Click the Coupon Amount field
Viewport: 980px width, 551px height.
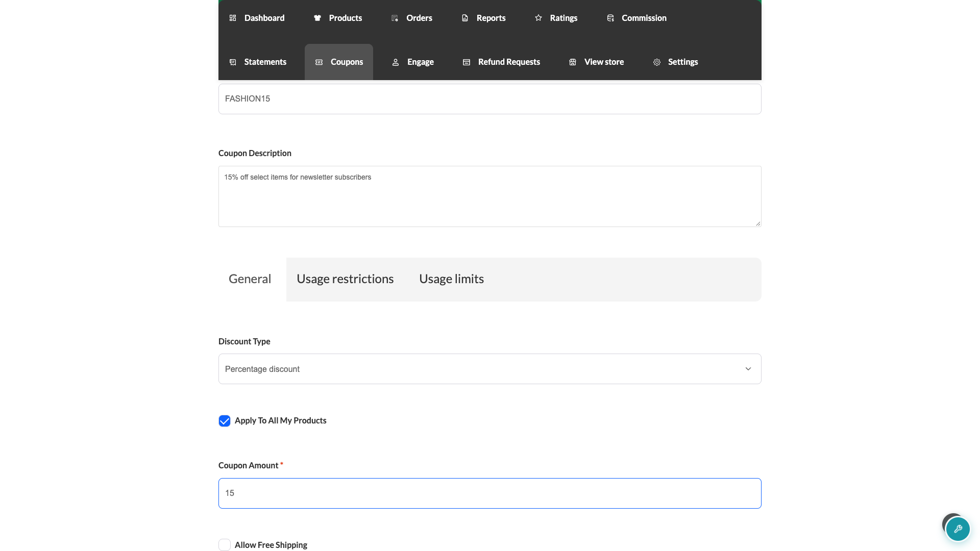(x=490, y=493)
